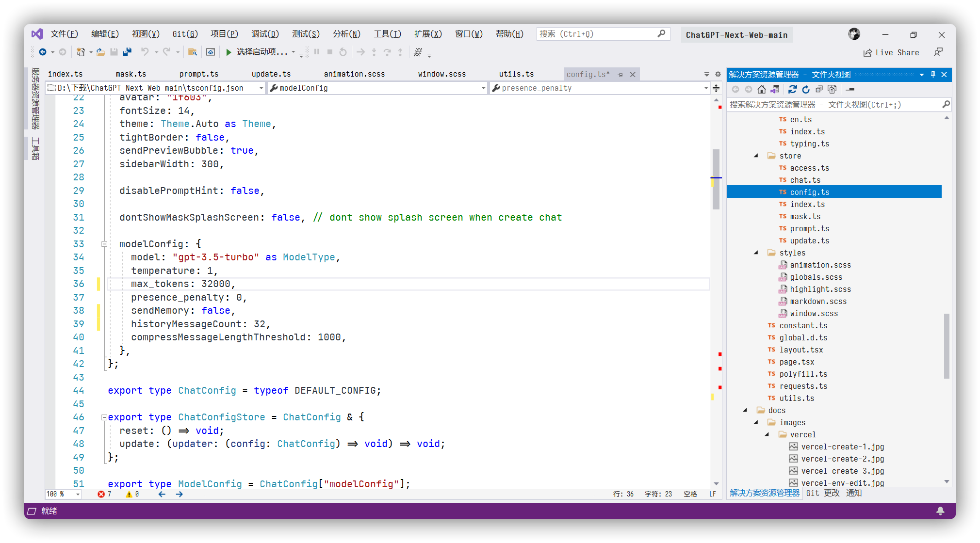Click the navigate backward toolbar arrow
Screen dimensions: 980x543
43,52
